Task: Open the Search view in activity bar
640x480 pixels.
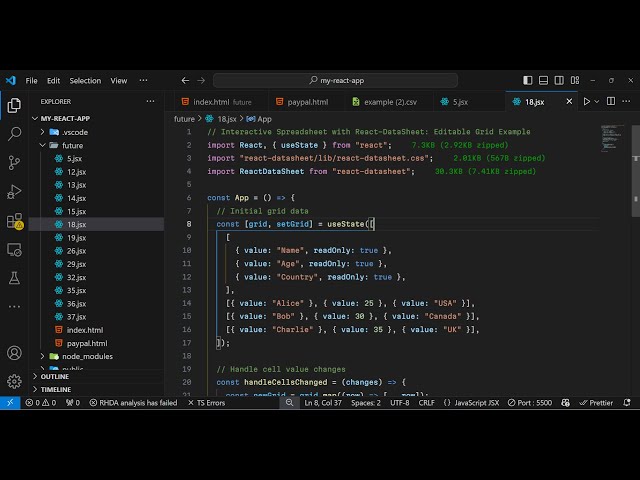Action: pos(14,133)
